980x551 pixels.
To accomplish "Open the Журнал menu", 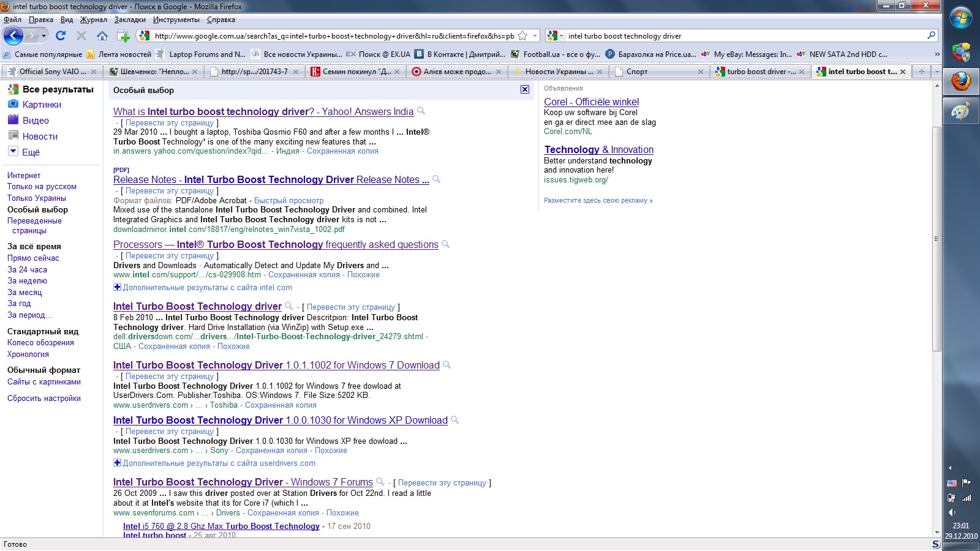I will pos(94,20).
